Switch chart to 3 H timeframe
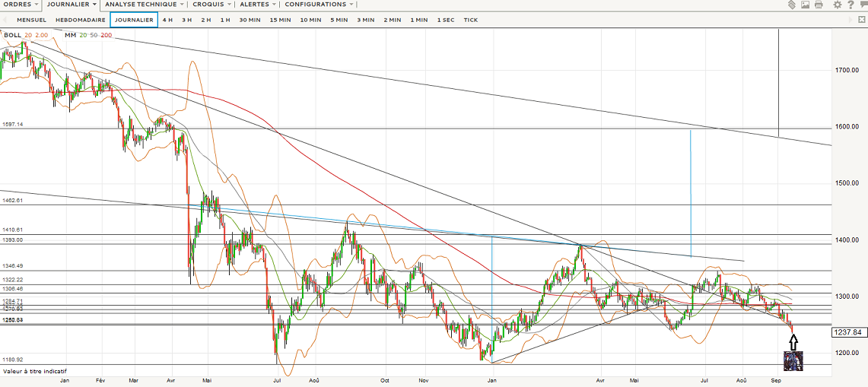 click(x=187, y=20)
